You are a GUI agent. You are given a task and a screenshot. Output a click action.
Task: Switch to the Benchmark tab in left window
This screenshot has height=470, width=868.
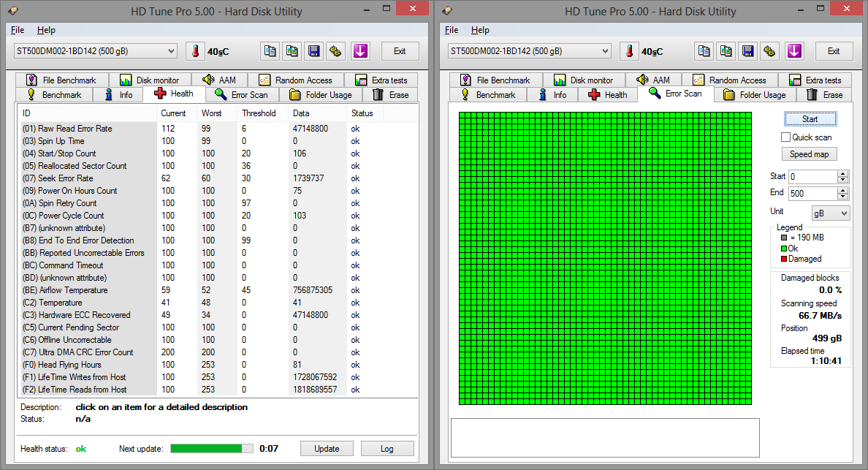(x=54, y=95)
